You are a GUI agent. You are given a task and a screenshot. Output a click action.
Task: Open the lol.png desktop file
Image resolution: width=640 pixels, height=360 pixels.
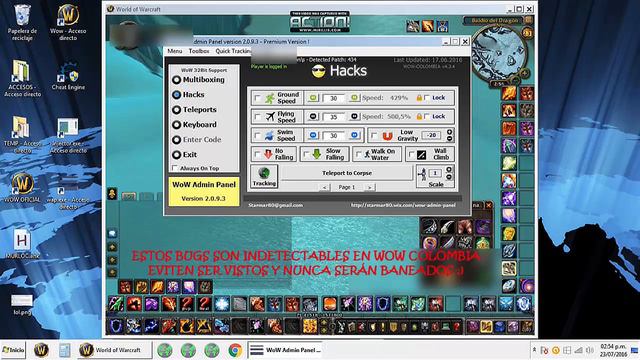point(22,305)
